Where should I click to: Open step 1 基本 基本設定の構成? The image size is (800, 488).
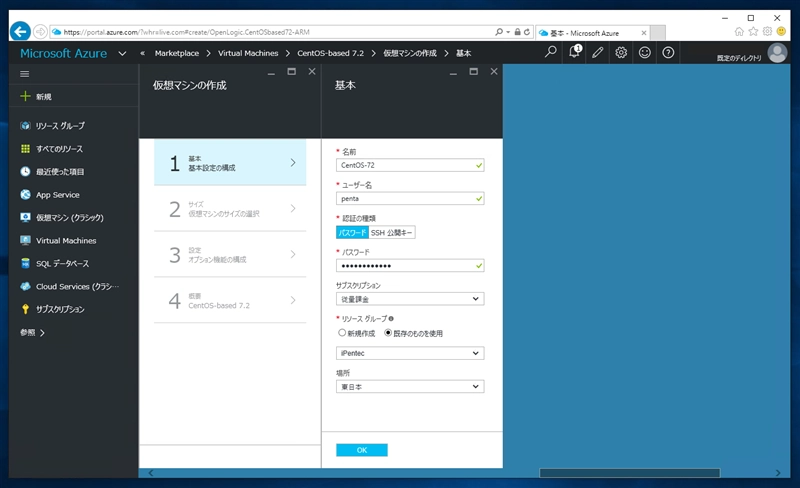tap(230, 163)
